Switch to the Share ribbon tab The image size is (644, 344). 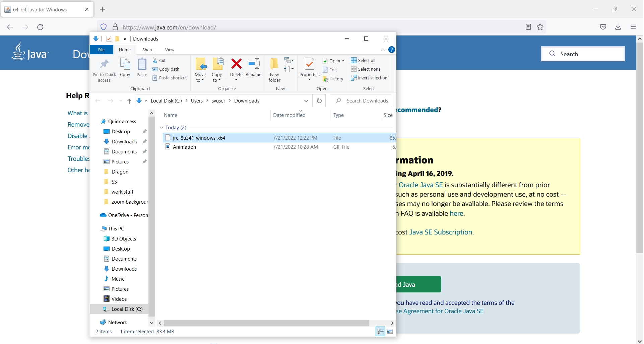[x=148, y=50]
